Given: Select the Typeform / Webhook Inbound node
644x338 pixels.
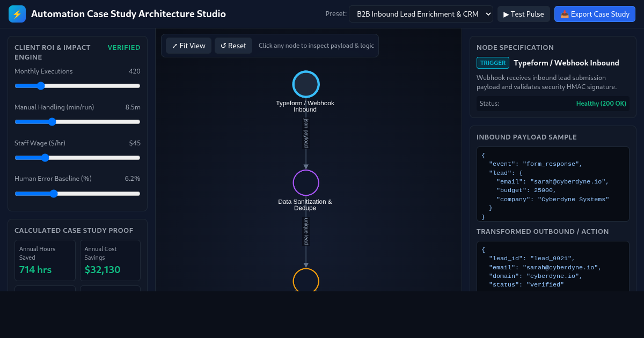Looking at the screenshot, I should pyautogui.click(x=306, y=84).
